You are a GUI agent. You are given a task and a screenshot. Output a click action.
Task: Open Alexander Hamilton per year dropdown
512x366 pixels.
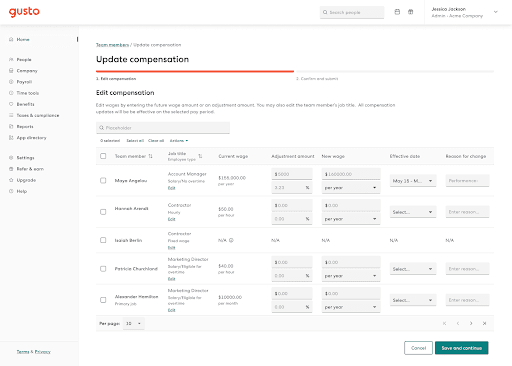coord(351,307)
